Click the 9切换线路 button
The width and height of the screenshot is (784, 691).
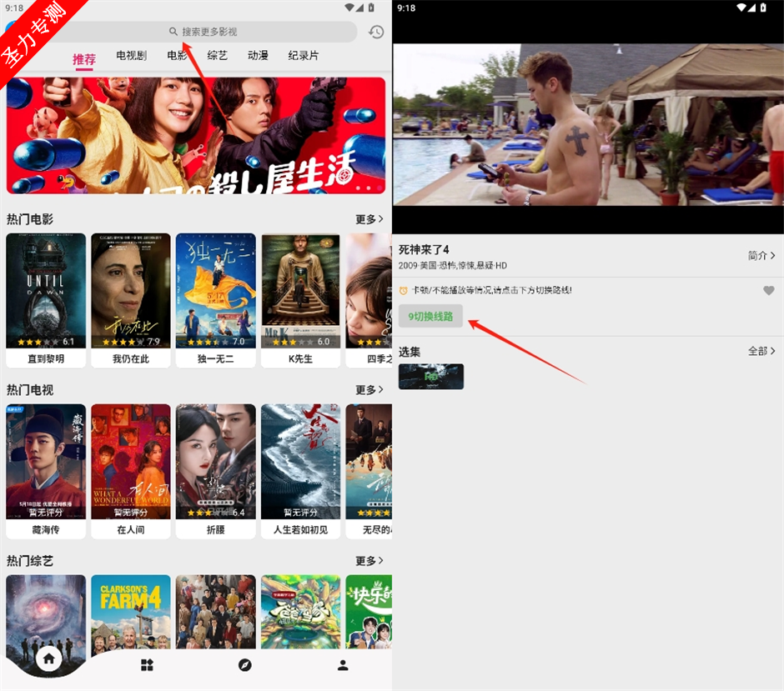pyautogui.click(x=430, y=316)
